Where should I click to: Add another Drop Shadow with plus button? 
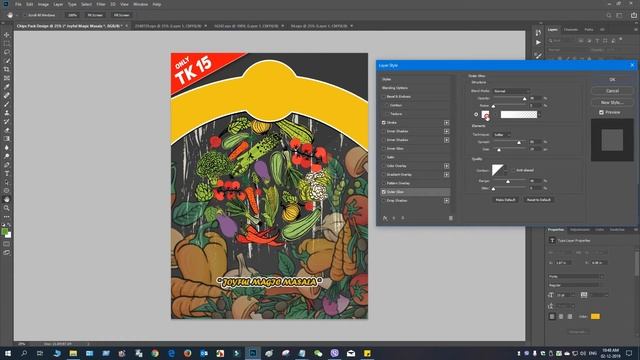[x=447, y=200]
